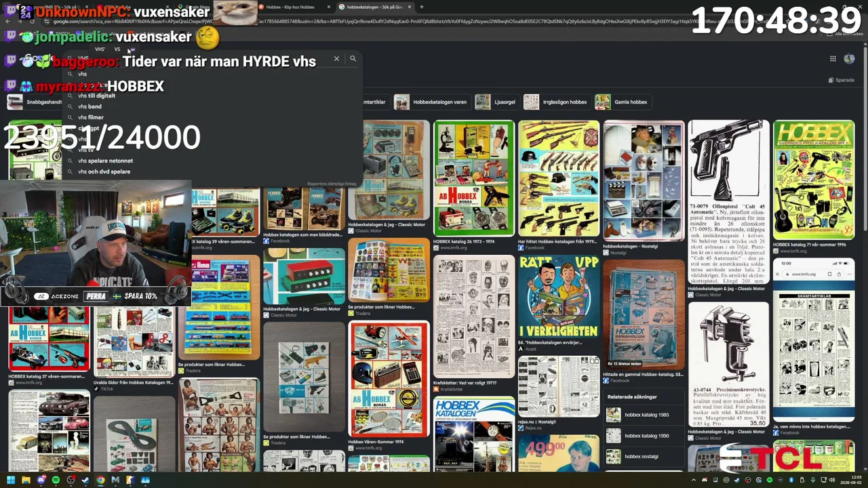
Task: Open the 'Rätt Upp i Verkligheten' thumbnail
Action: (559, 298)
